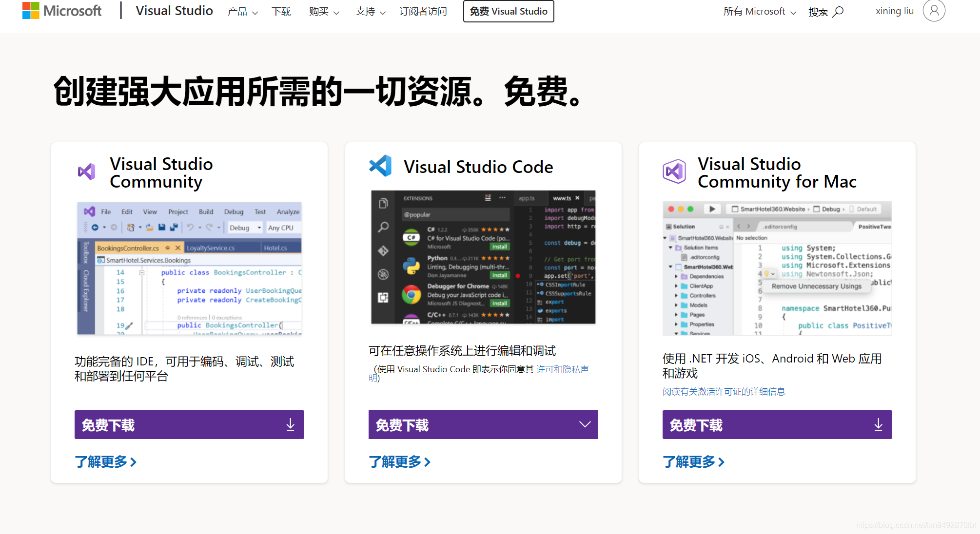Open the 购买 menu
This screenshot has width=980, height=534.
point(324,12)
